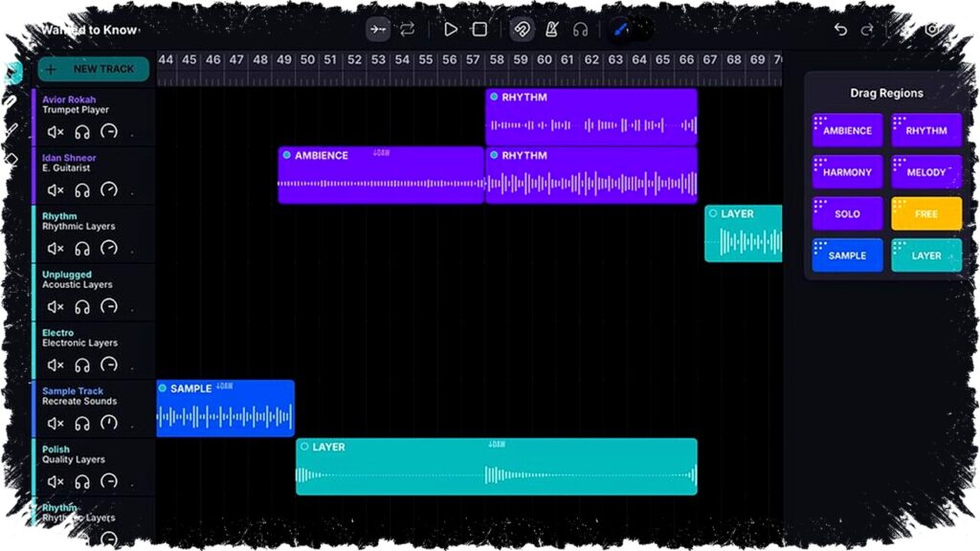Select the MELODY drag region tile
The width and height of the screenshot is (980, 551).
pos(926,172)
